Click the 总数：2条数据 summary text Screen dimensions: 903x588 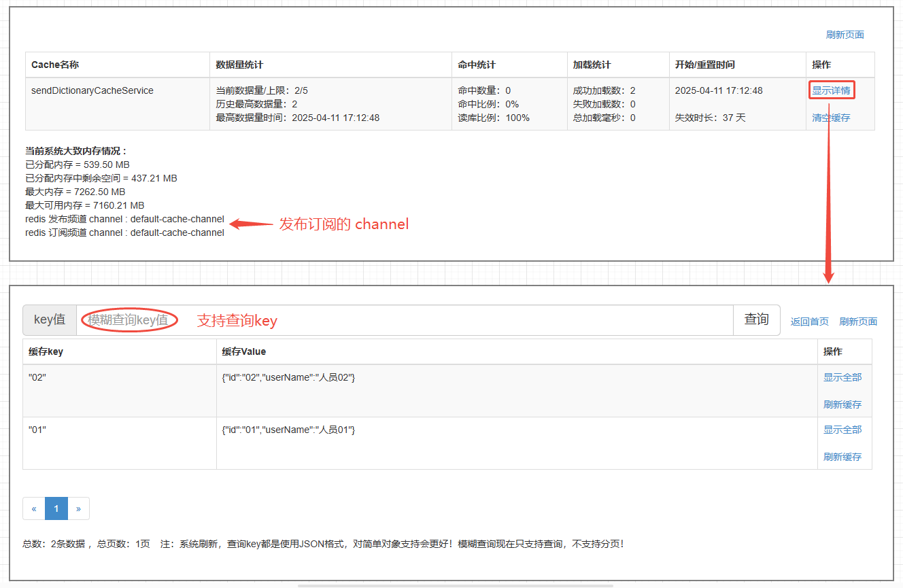[x=54, y=544]
